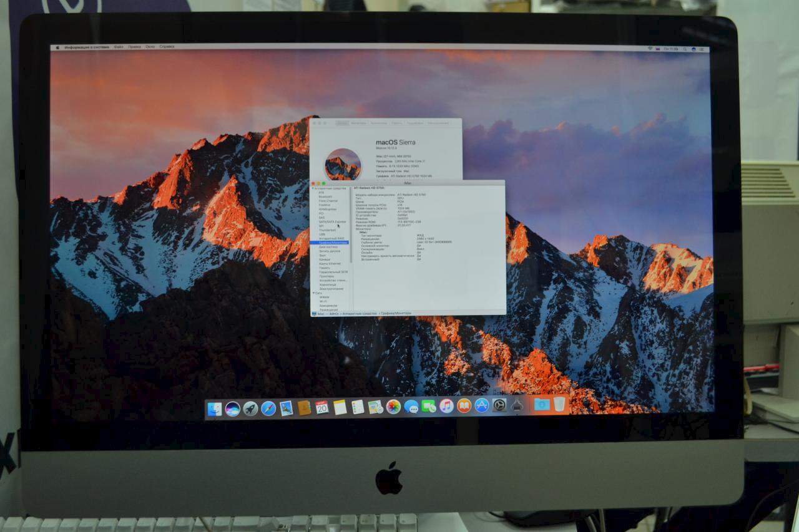
Task: Open 'Информация о системе' application menu
Action: point(87,47)
